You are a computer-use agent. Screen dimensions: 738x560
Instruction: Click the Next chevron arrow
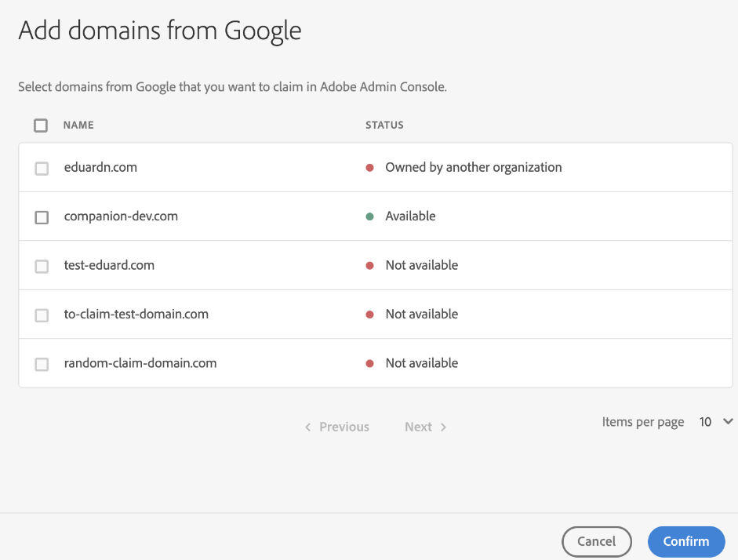pos(444,427)
